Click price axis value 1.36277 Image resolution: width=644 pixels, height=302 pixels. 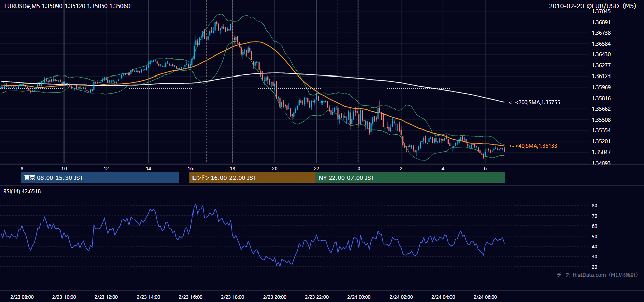tap(602, 65)
